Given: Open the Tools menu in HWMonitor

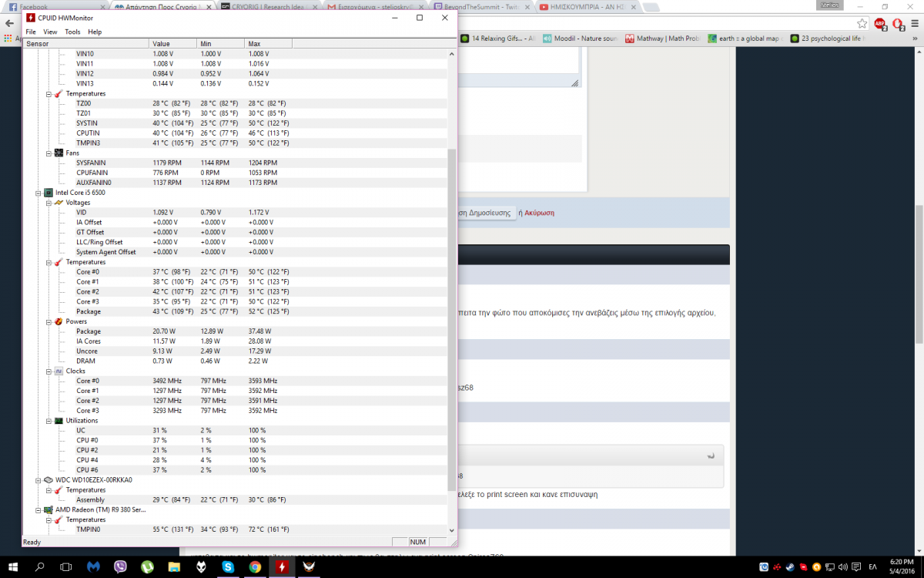Looking at the screenshot, I should pyautogui.click(x=72, y=32).
